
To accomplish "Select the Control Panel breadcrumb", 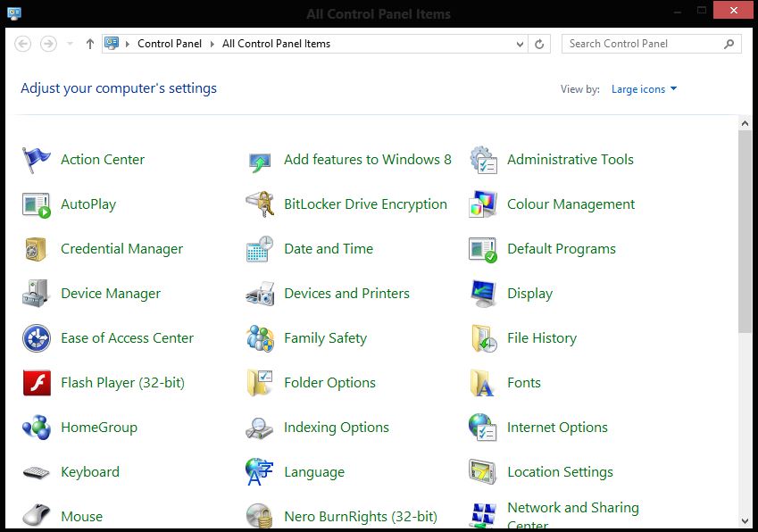I will coord(170,44).
